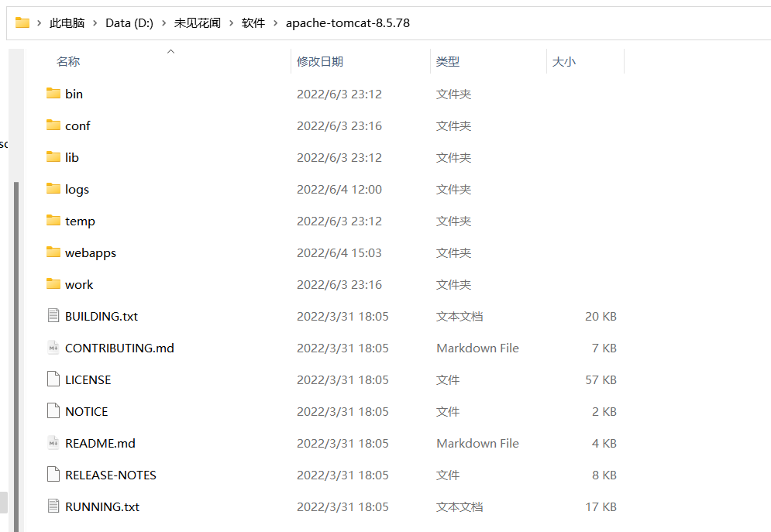Sort by the 名称 column header

(x=68, y=61)
